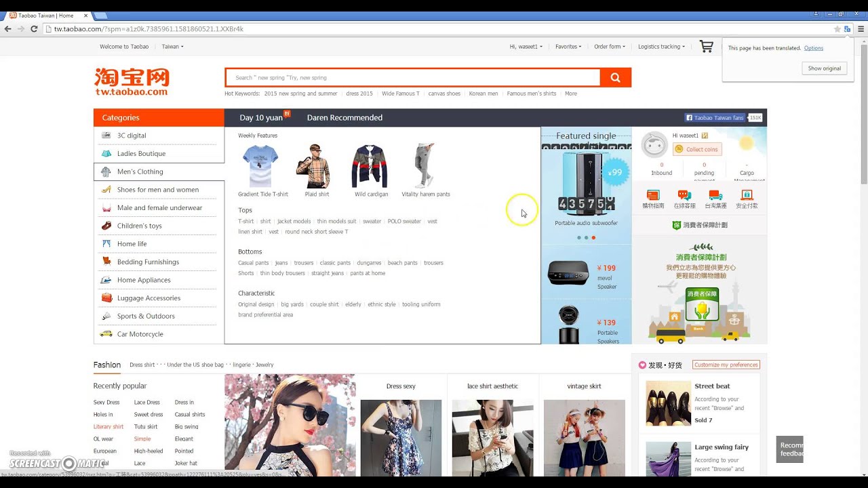Click the Home Appliances iron icon
The height and width of the screenshot is (488, 868).
point(106,280)
